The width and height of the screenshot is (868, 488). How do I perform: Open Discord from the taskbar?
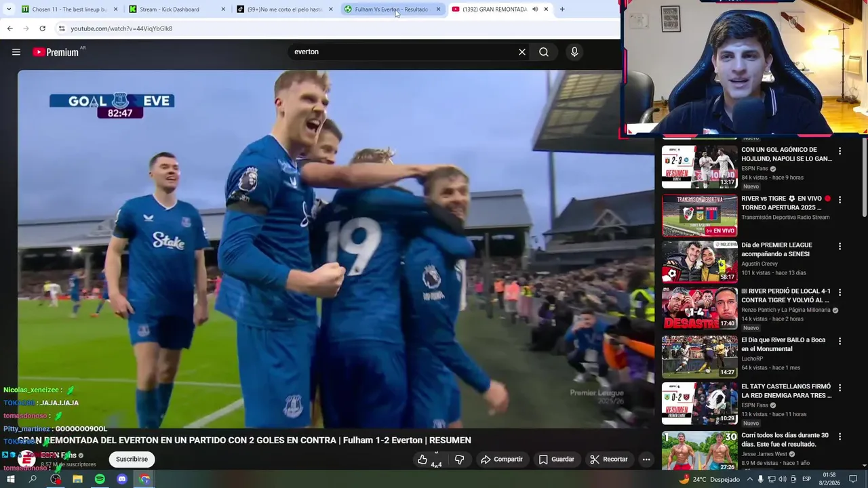coord(122,479)
